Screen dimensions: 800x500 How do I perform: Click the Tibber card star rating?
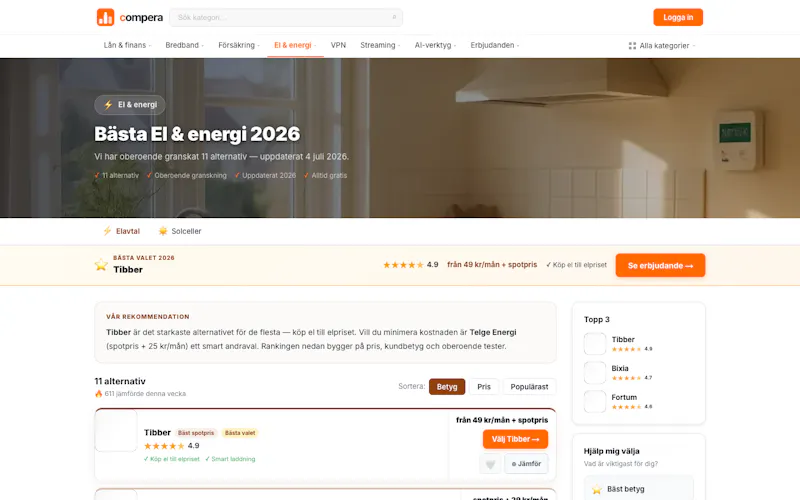(164, 446)
